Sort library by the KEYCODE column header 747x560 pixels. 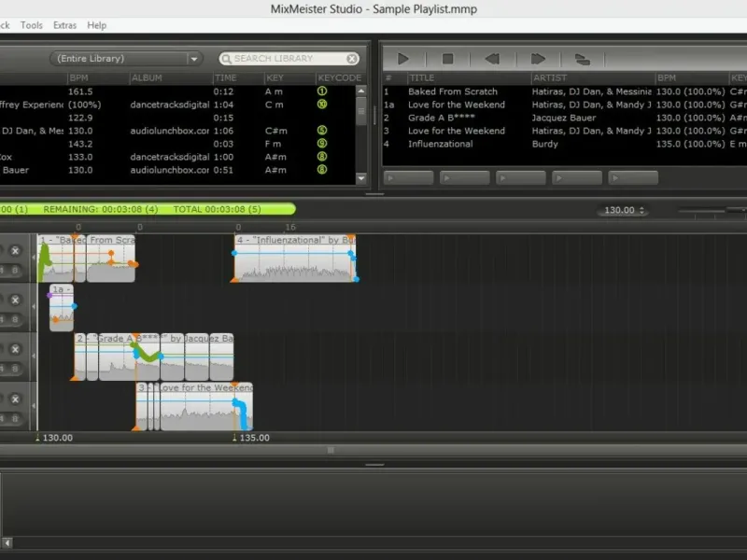pos(340,77)
